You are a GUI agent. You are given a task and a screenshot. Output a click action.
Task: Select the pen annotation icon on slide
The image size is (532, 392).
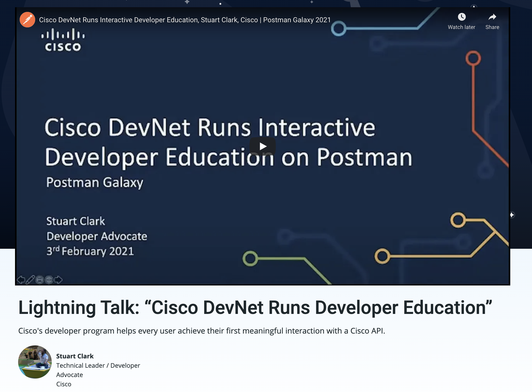point(30,280)
